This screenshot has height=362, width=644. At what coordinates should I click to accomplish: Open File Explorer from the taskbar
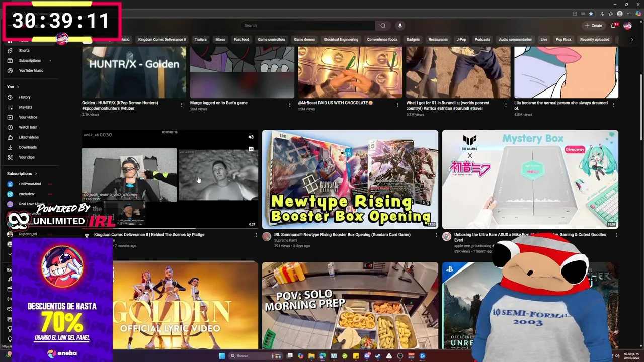[x=311, y=356]
